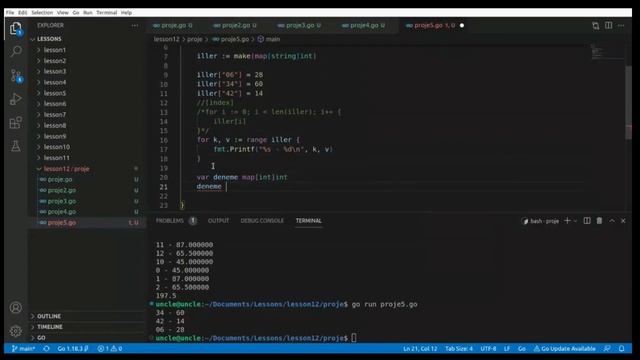
Task: Click the main breadcrumb segment
Action: pyautogui.click(x=273, y=39)
